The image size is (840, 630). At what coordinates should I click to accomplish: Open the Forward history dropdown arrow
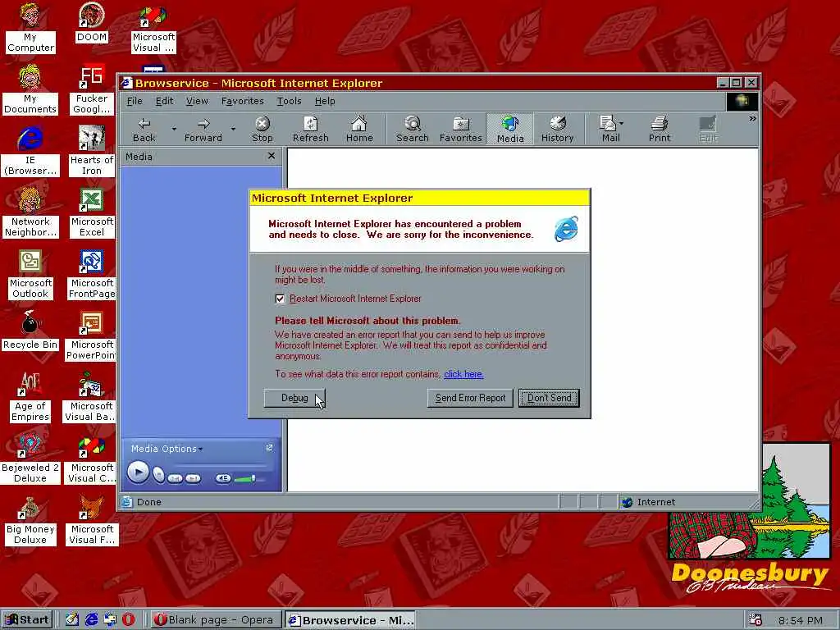click(233, 129)
